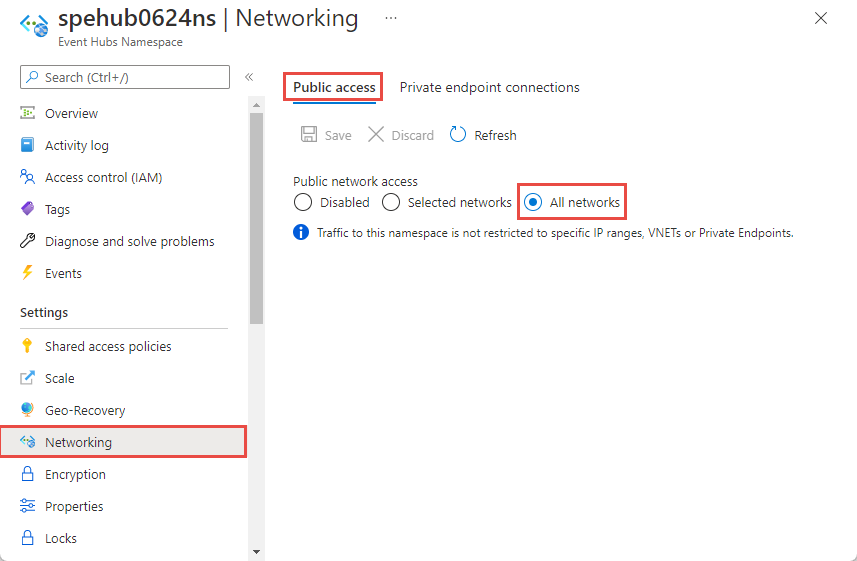
Task: Select the All networks radio button
Action: (533, 202)
